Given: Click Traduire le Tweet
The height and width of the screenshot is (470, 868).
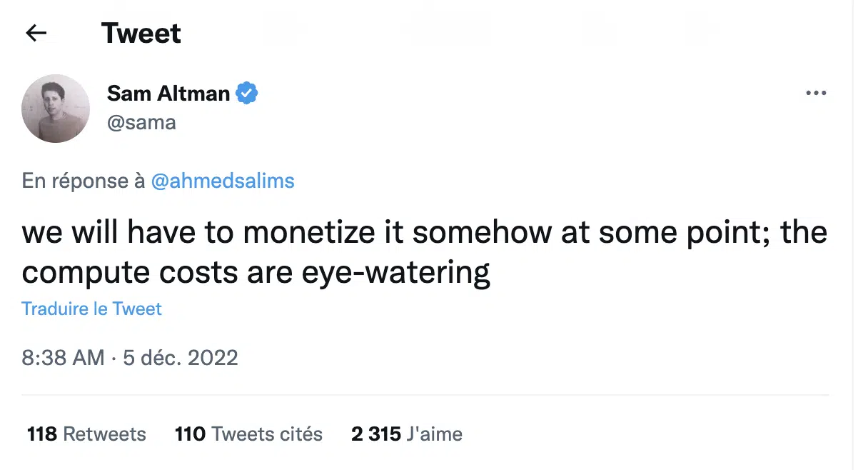Looking at the screenshot, I should click(92, 309).
